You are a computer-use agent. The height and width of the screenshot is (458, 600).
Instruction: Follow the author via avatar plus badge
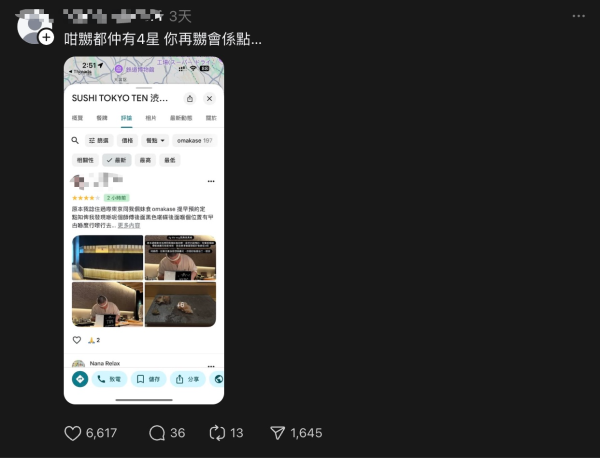pos(46,37)
